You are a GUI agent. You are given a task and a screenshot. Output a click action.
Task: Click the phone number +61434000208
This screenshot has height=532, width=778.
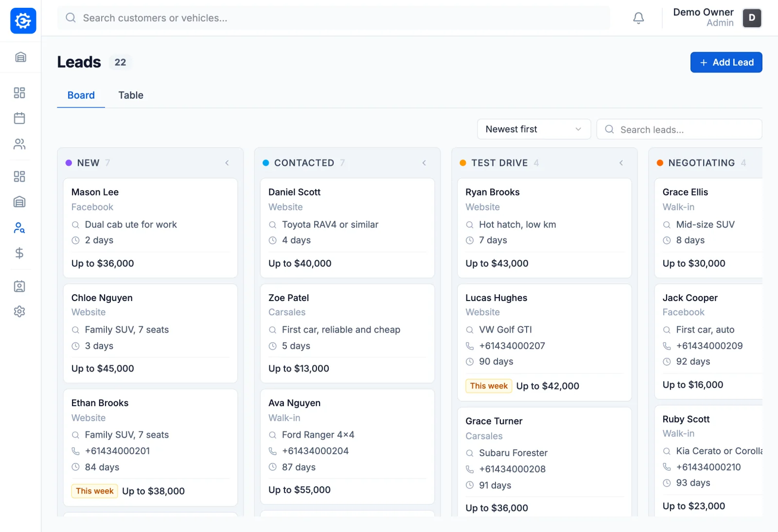[513, 469]
